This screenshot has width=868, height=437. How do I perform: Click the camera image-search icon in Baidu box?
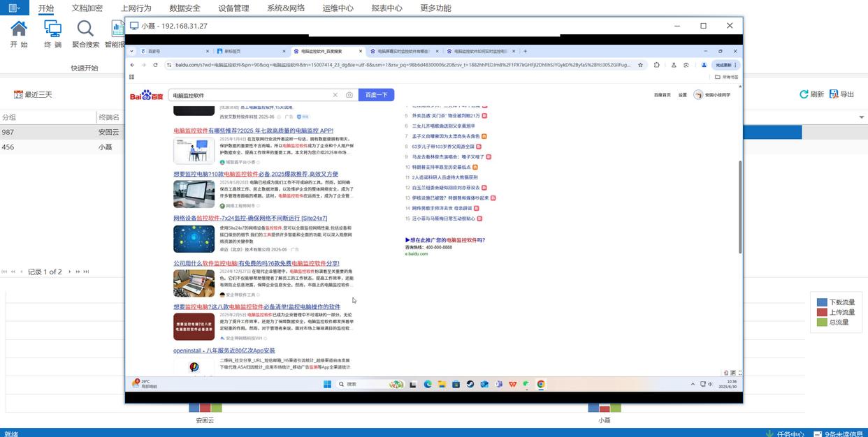tap(349, 95)
